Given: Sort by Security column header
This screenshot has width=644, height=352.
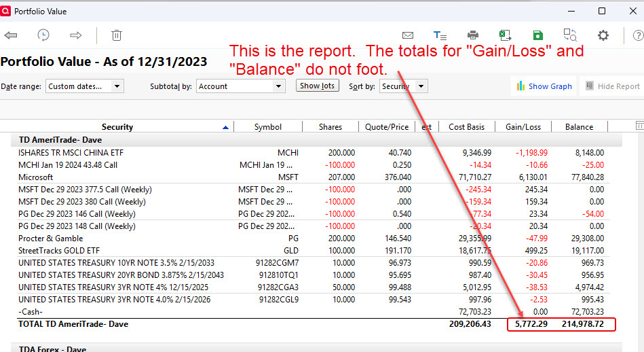Looking at the screenshot, I should [x=117, y=126].
